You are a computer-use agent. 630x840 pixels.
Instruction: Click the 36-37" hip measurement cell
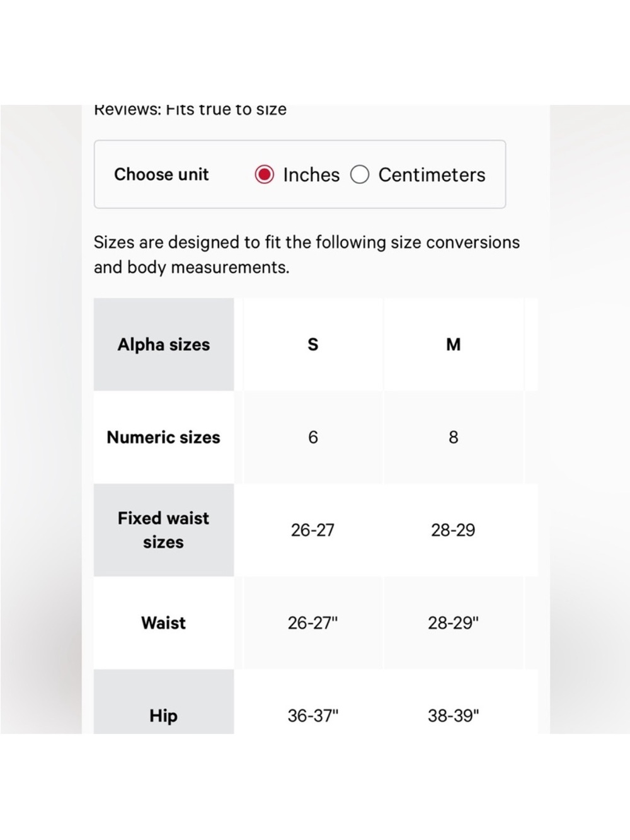(x=313, y=702)
